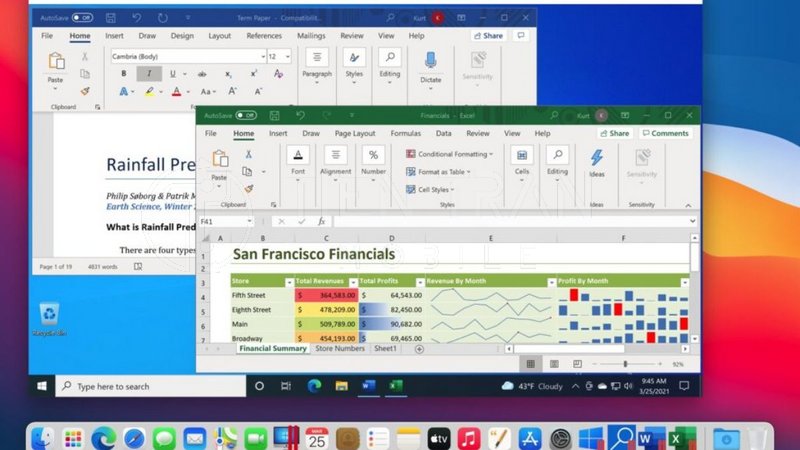Click the Excel zoom slider in status bar
Screen dimensions: 800x450
point(625,364)
